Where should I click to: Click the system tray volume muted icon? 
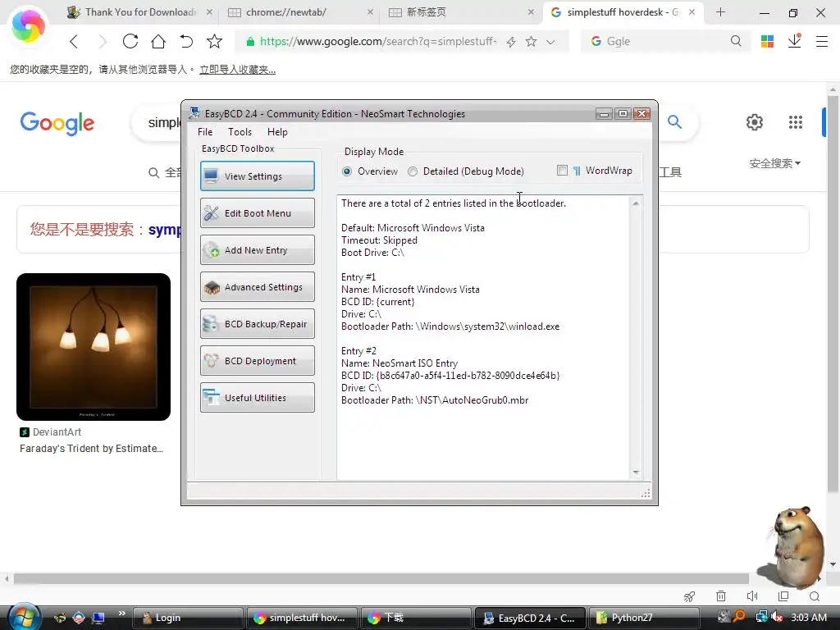click(x=777, y=617)
